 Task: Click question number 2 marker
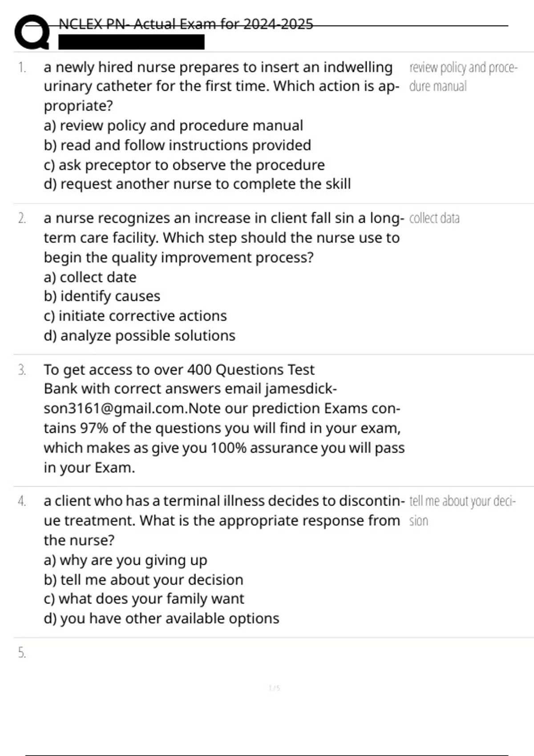click(22, 218)
